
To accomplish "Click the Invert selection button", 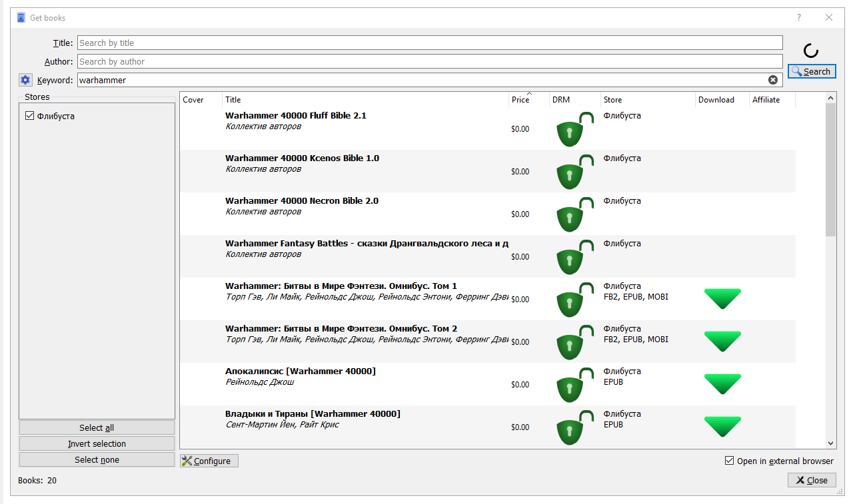I will pyautogui.click(x=97, y=443).
